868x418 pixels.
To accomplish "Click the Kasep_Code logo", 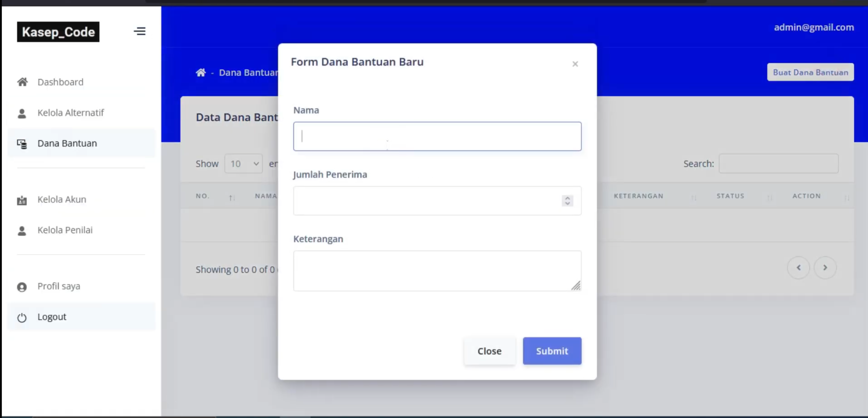I will pyautogui.click(x=58, y=32).
